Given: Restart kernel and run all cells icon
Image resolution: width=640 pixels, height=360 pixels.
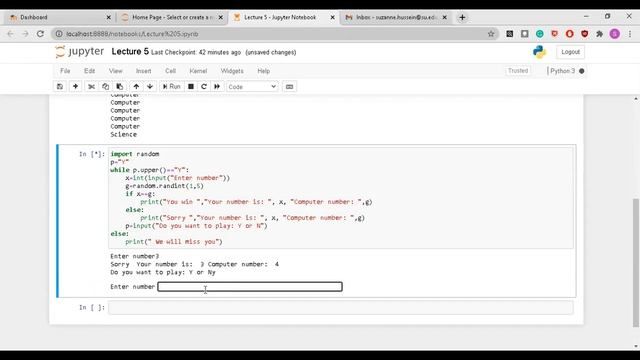Looking at the screenshot, I should tap(217, 87).
